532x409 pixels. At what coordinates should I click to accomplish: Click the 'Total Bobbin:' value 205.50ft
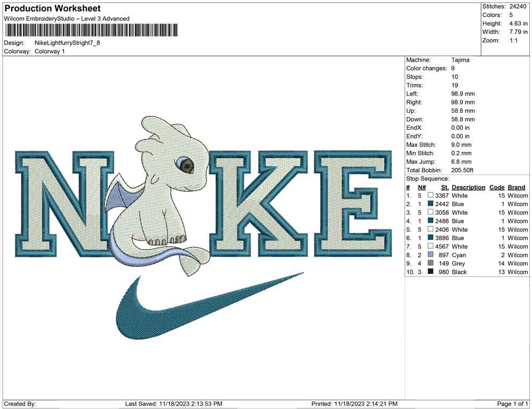point(462,170)
